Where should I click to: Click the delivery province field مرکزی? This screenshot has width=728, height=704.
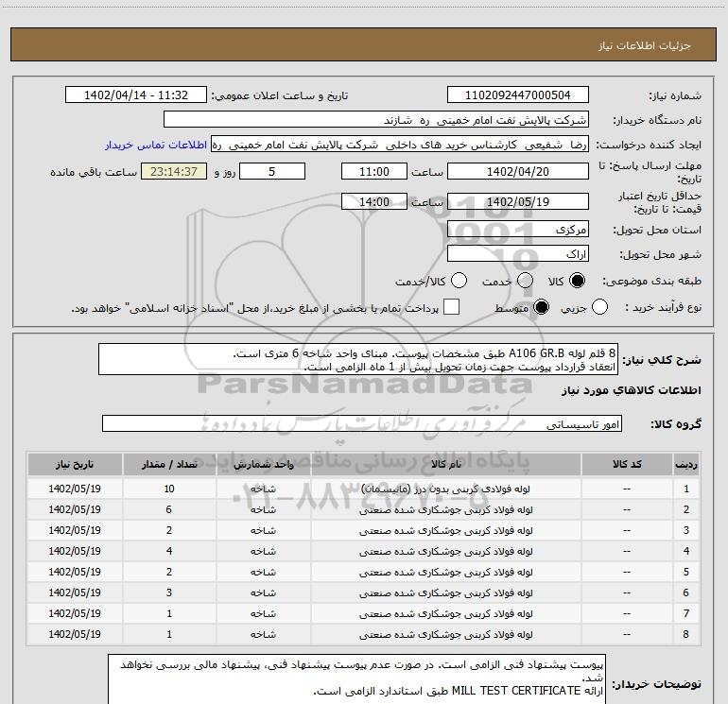[x=518, y=229]
